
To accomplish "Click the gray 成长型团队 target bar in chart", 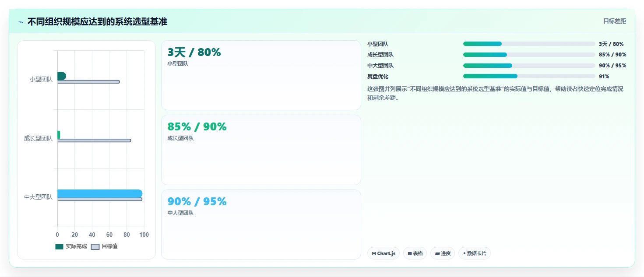I will click(x=94, y=140).
